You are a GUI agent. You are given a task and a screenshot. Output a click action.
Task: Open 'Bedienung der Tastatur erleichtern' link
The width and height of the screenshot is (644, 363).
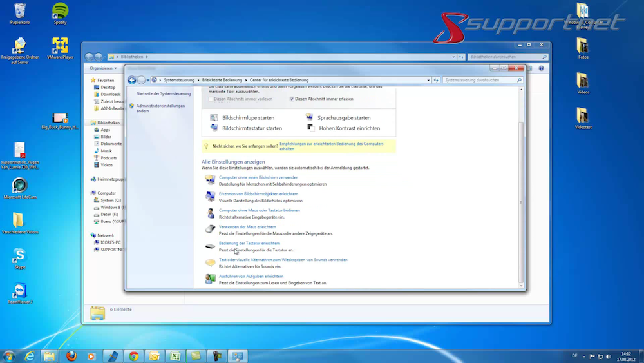point(249,243)
